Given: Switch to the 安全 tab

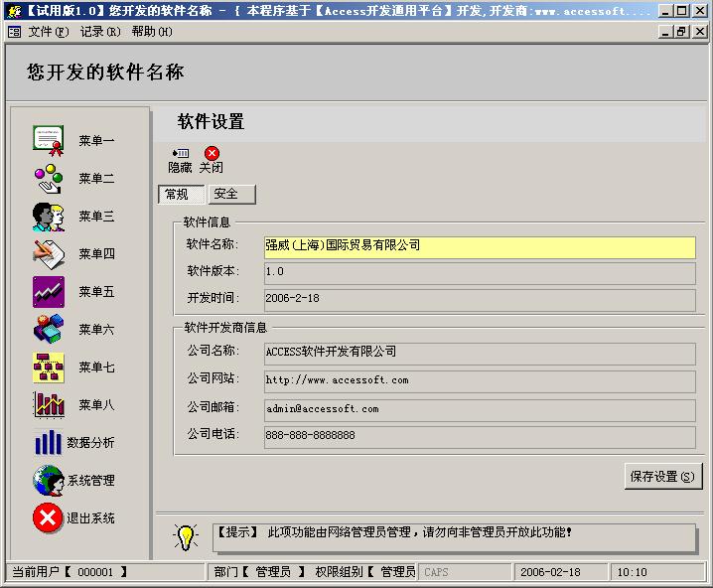Looking at the screenshot, I should click(x=232, y=195).
